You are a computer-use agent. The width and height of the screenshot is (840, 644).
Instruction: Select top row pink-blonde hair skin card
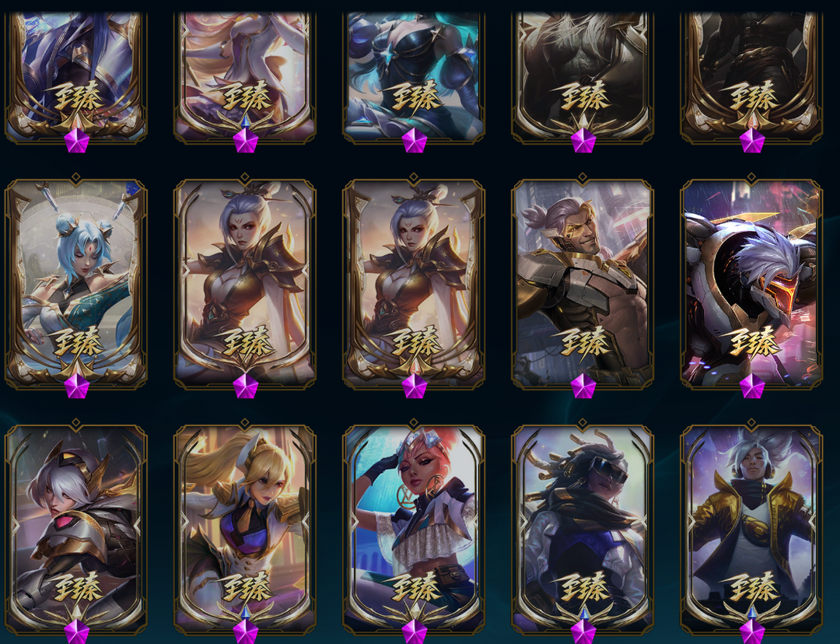click(x=245, y=78)
